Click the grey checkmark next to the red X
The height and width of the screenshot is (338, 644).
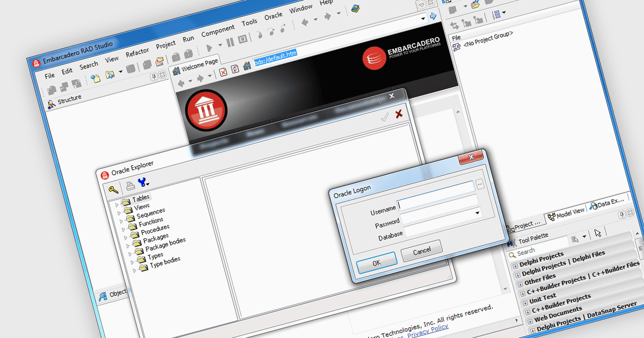[384, 117]
